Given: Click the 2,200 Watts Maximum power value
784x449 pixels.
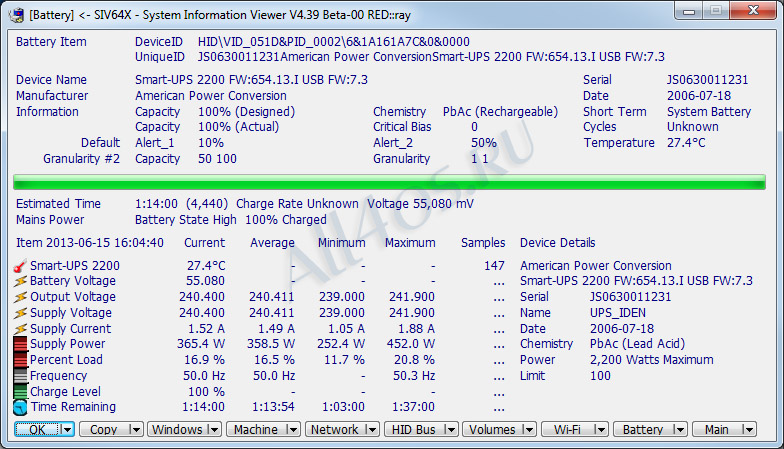Looking at the screenshot, I should [652, 360].
